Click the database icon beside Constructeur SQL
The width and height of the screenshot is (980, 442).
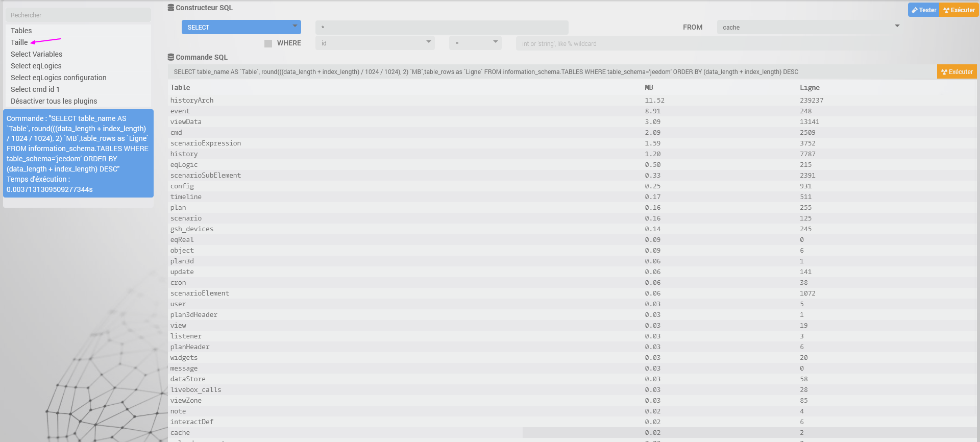[x=171, y=8]
